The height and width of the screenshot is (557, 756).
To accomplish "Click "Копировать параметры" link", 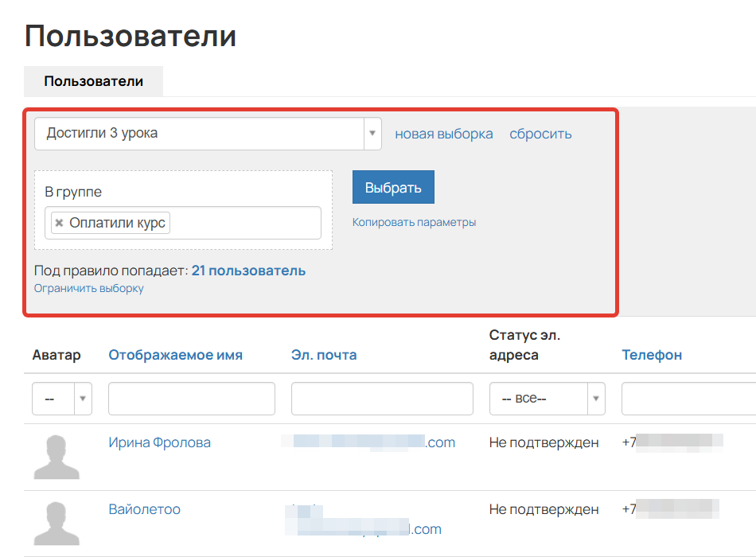I will (x=415, y=222).
